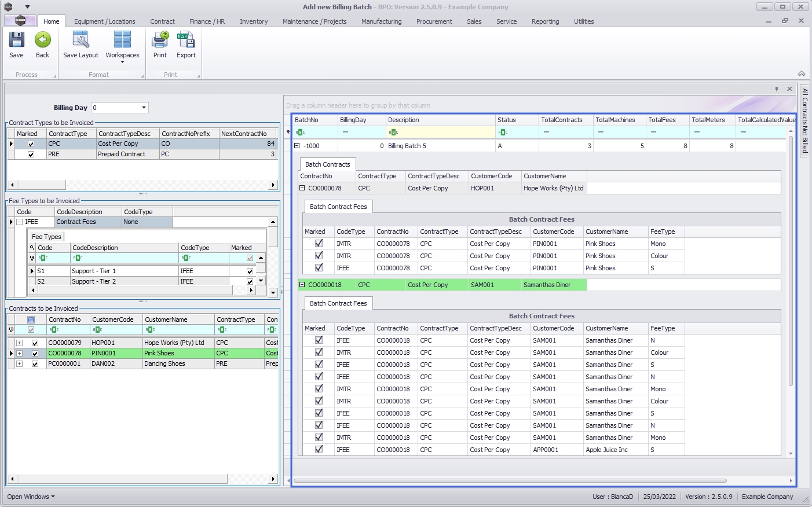Viewport: 812px width, 507px height.
Task: Open the Billing Day dropdown
Action: 144,108
